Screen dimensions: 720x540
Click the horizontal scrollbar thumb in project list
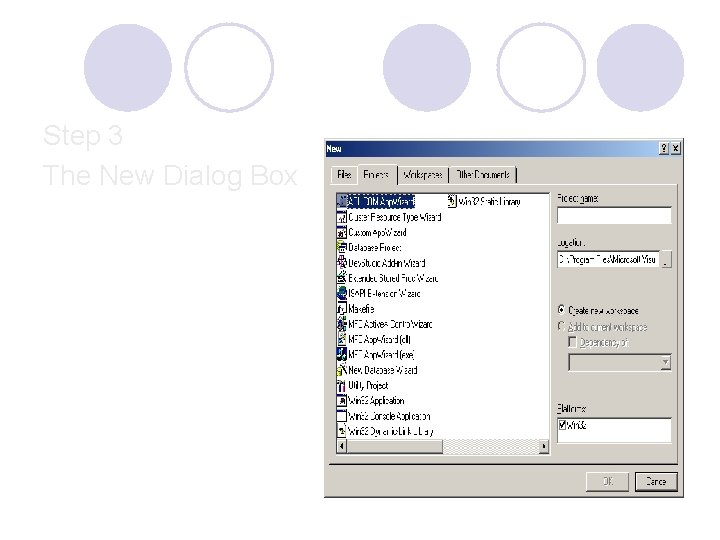[394, 446]
